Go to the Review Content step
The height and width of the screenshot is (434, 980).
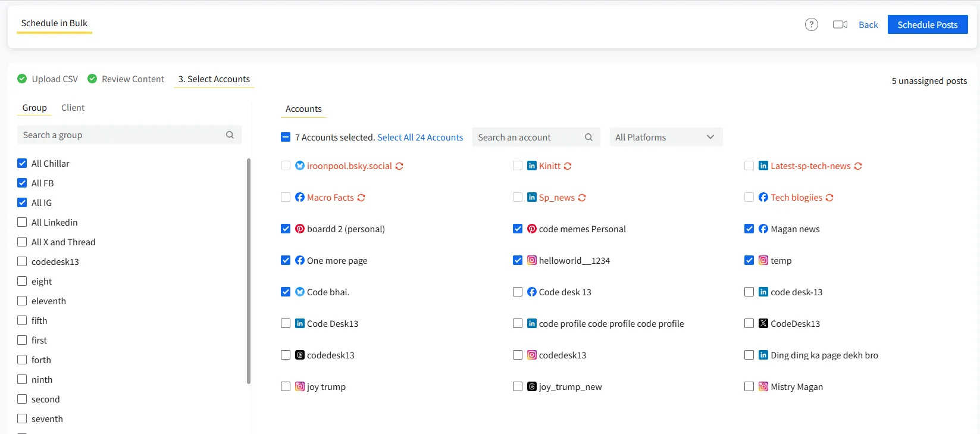[133, 79]
